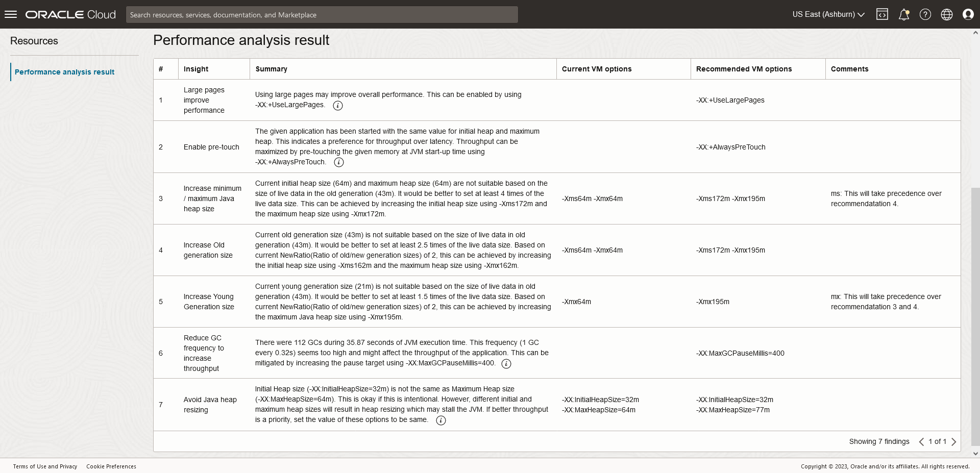Go to Oracle Cloud home via logo
The height and width of the screenshot is (473, 980).
pos(70,14)
